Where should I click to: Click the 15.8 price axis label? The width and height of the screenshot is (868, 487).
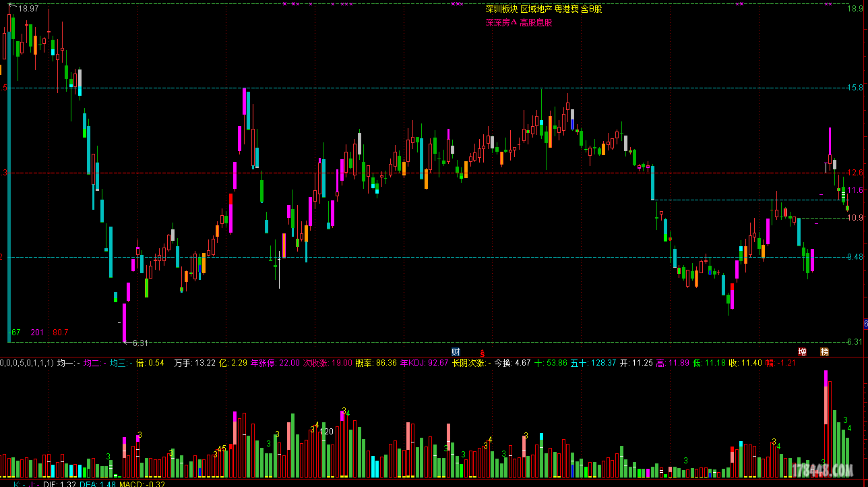pos(855,88)
